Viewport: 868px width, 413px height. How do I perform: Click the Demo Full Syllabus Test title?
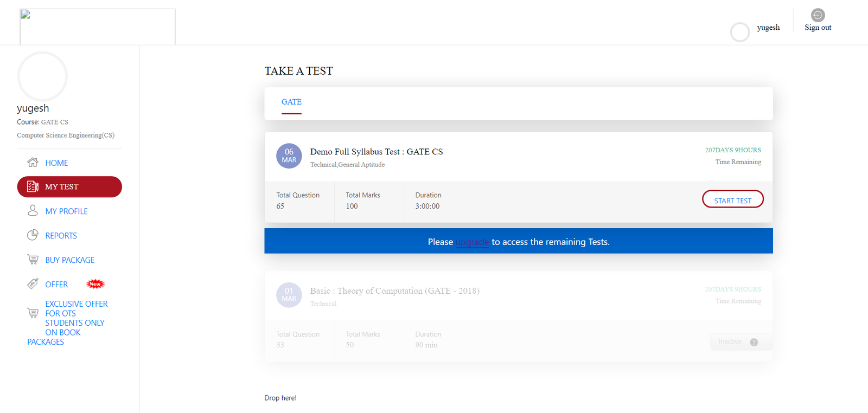click(x=376, y=152)
